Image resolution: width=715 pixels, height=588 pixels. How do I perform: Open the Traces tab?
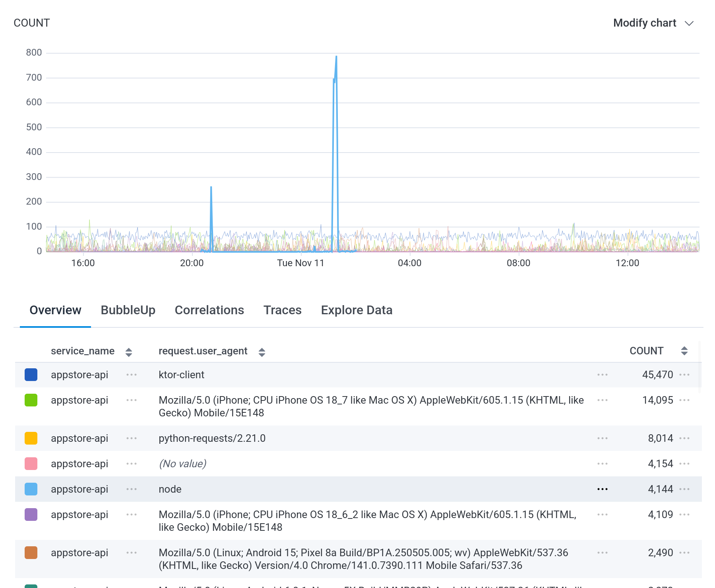pyautogui.click(x=282, y=310)
